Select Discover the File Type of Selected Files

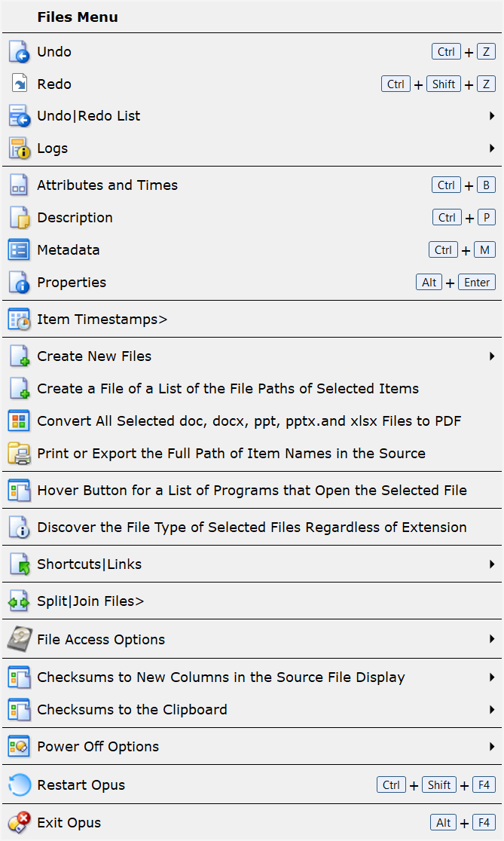pyautogui.click(x=252, y=528)
